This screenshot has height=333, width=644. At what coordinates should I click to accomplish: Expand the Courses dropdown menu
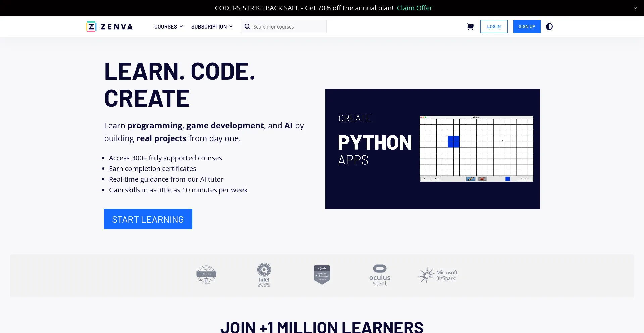(169, 26)
